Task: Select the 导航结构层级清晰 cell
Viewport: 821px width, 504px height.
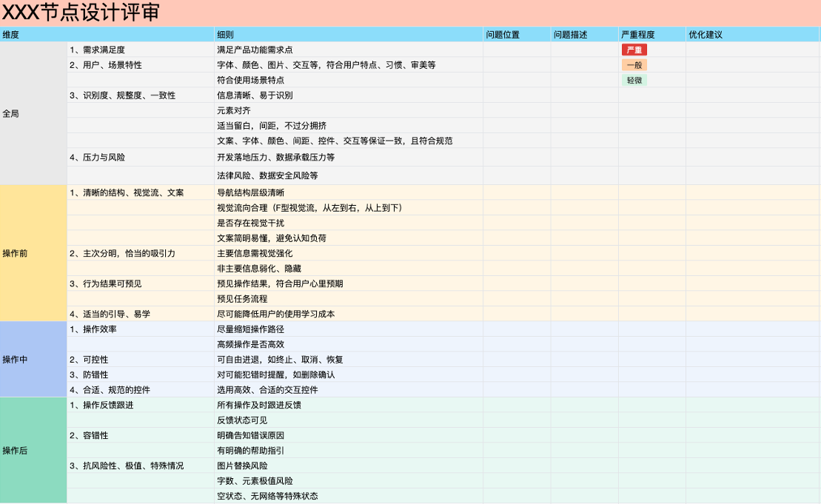Action: (x=349, y=192)
